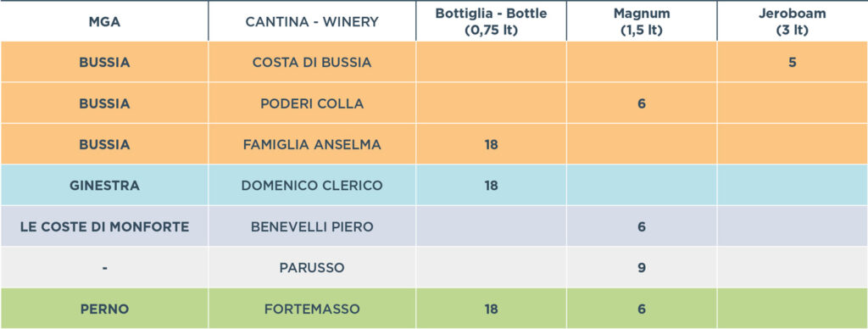Viewport: 868px width, 329px height.
Task: Click the Jeroboam (3 lt) header
Action: click(x=793, y=21)
